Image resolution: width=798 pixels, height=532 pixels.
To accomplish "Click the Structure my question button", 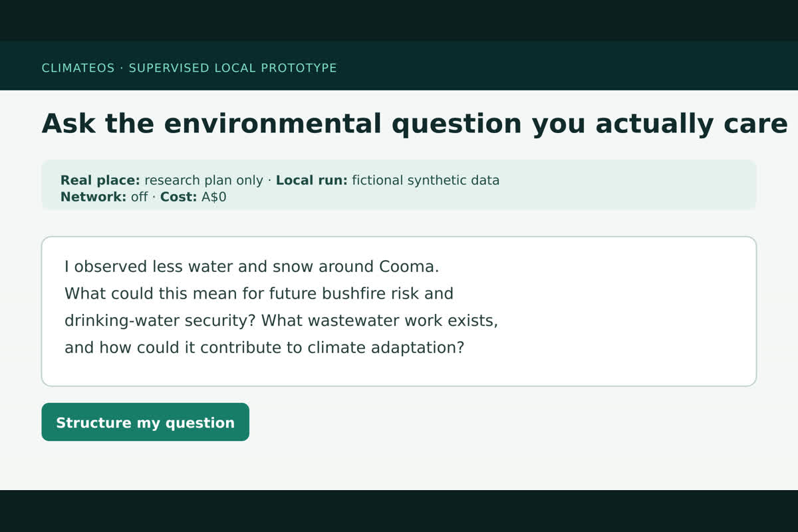I will pyautogui.click(x=145, y=422).
